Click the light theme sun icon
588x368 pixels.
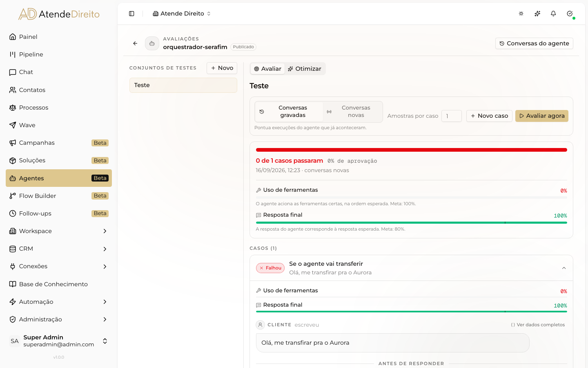[521, 13]
